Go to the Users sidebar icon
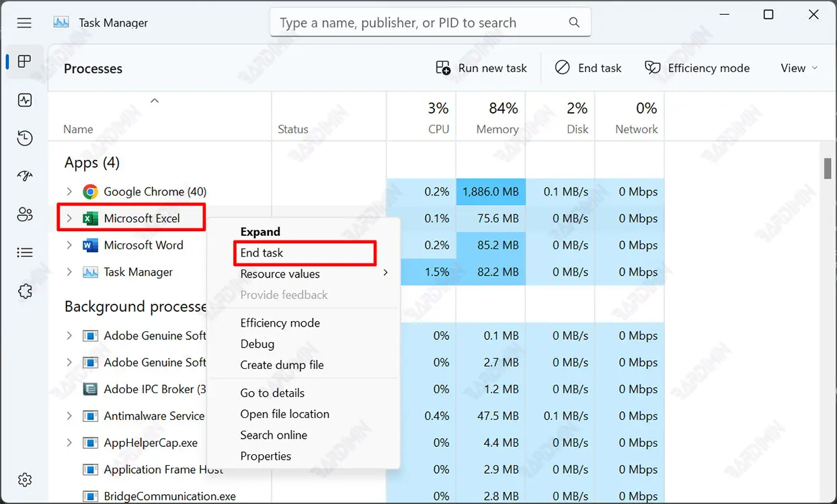 25,214
